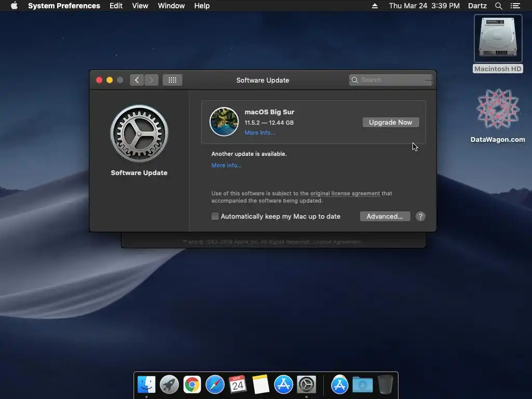Click the Upgrade Now button
This screenshot has height=399, width=532.
[x=391, y=122]
